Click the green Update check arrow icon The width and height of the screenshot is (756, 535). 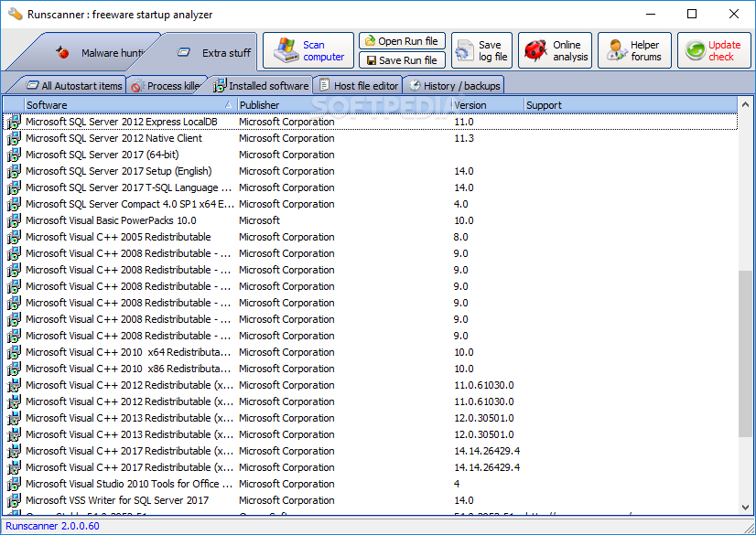696,50
